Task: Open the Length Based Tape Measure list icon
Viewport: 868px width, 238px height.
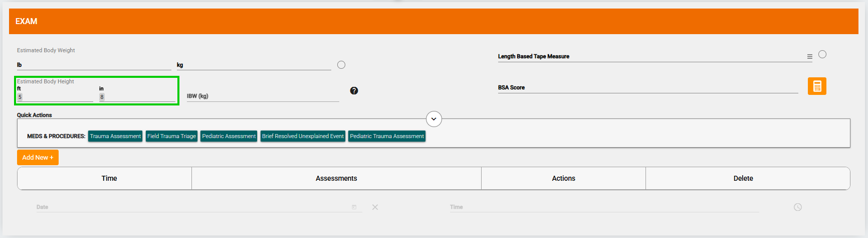Action: pyautogui.click(x=809, y=57)
